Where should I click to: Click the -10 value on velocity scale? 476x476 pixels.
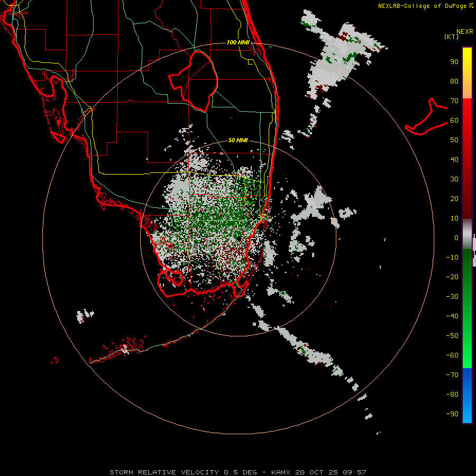tap(452, 258)
